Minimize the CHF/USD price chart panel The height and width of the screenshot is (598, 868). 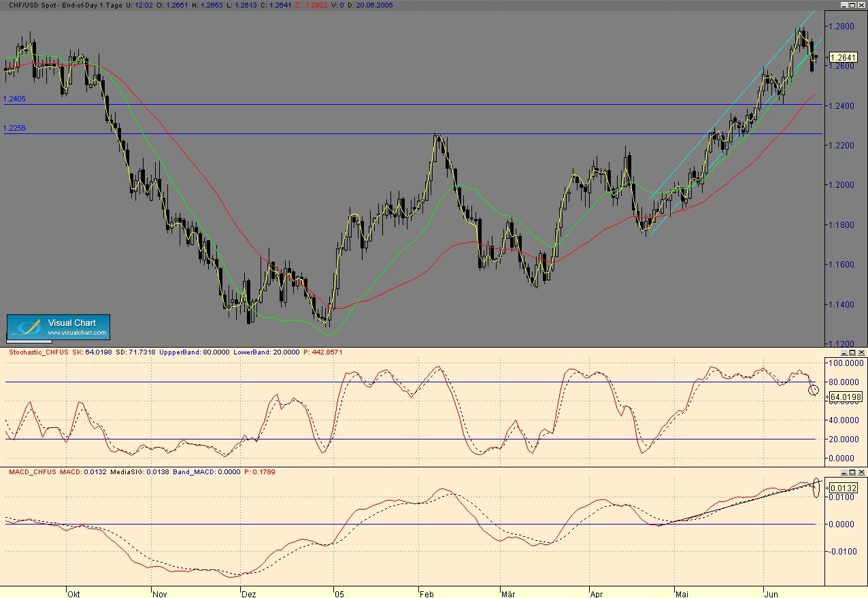click(845, 5)
